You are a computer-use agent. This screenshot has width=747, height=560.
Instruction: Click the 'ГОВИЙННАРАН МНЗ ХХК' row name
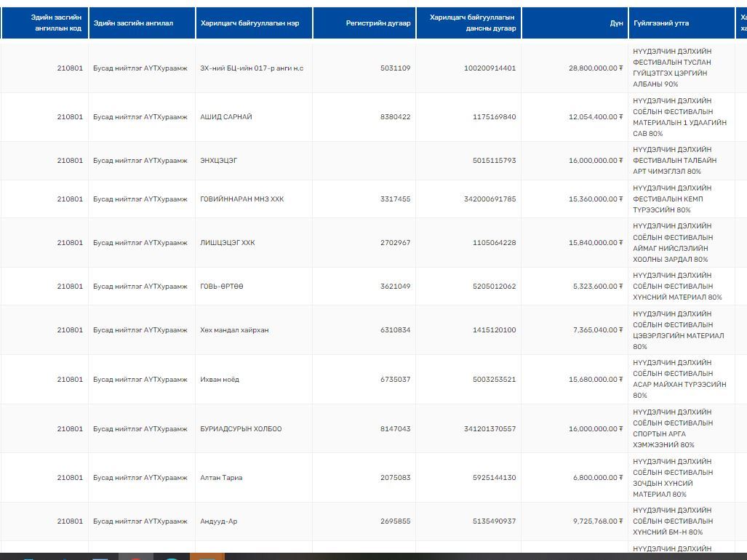click(x=242, y=199)
